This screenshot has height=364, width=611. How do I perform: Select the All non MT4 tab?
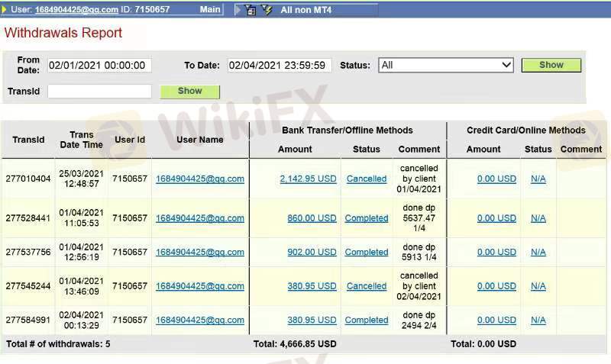[x=306, y=10]
